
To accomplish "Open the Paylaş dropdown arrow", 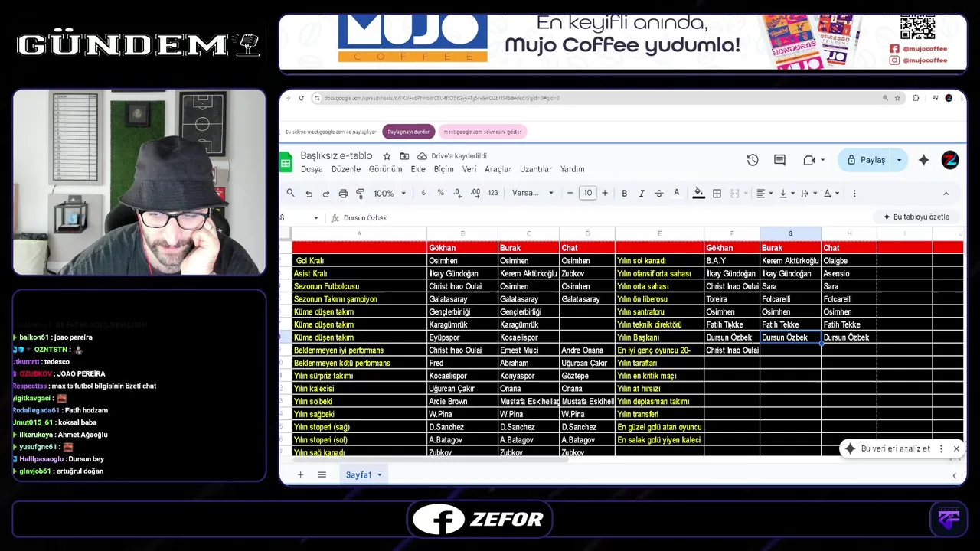I will (x=900, y=160).
